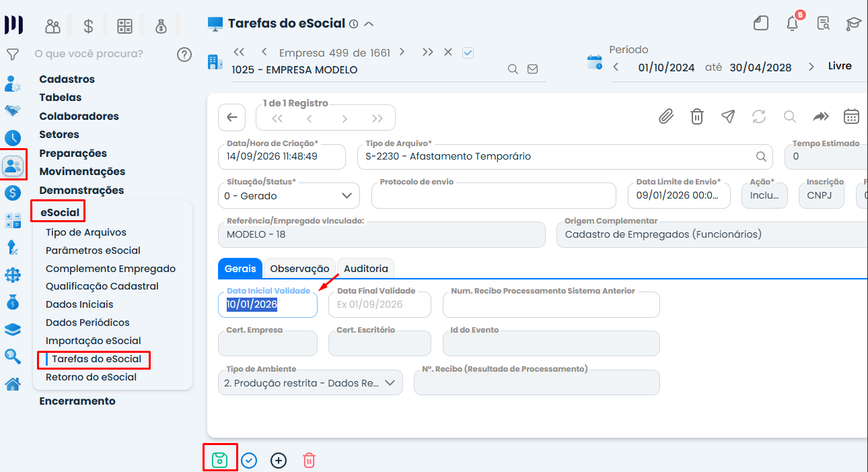Click the handshake icon in the left sidebar
868x472 pixels.
pos(13,110)
